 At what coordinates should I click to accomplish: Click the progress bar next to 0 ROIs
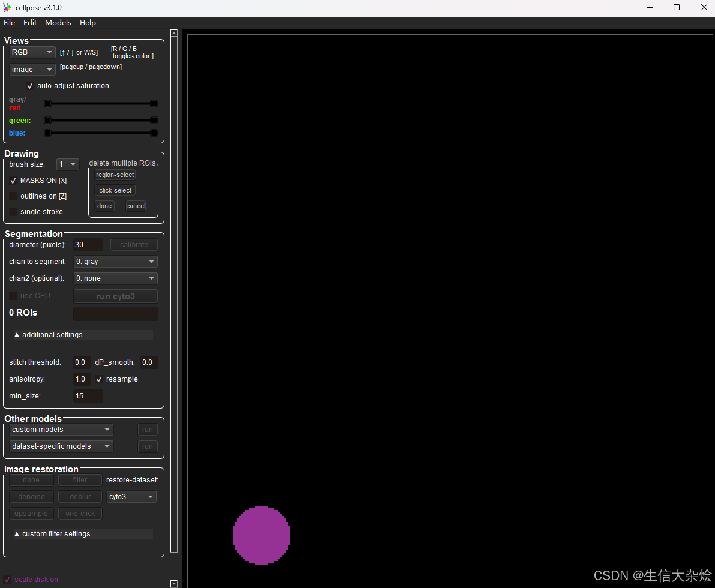(x=116, y=314)
